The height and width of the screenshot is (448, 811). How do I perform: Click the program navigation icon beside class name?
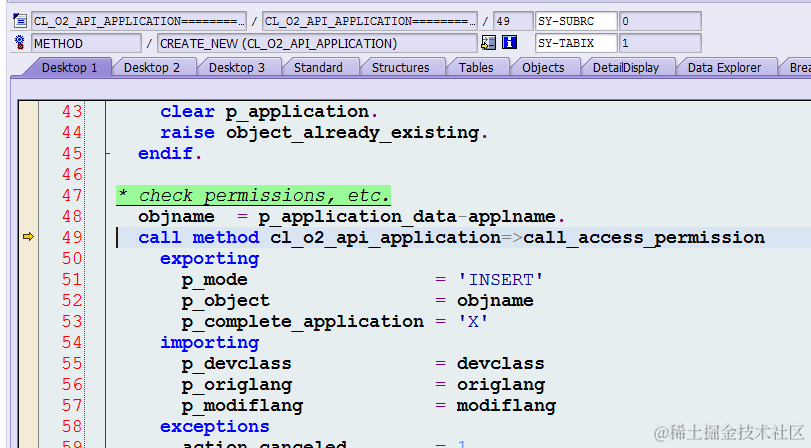(x=20, y=21)
